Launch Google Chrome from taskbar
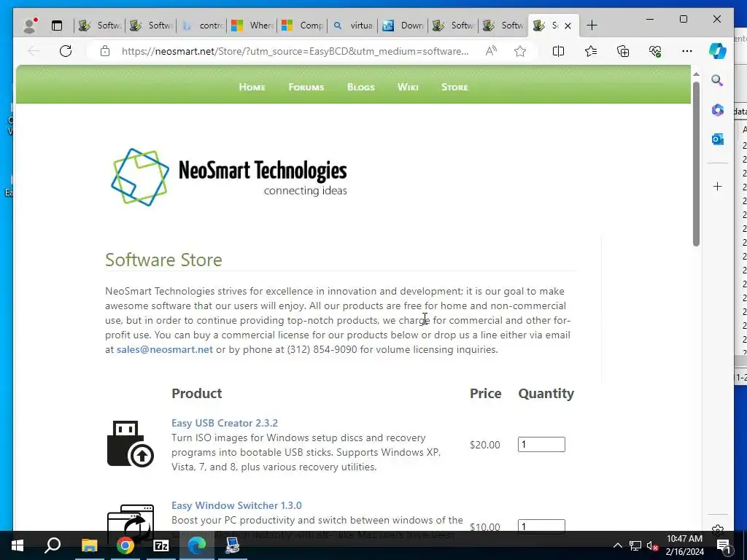 125,545
